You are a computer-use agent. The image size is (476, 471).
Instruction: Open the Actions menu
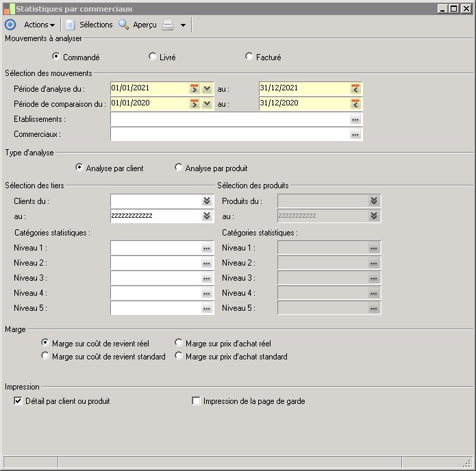39,25
